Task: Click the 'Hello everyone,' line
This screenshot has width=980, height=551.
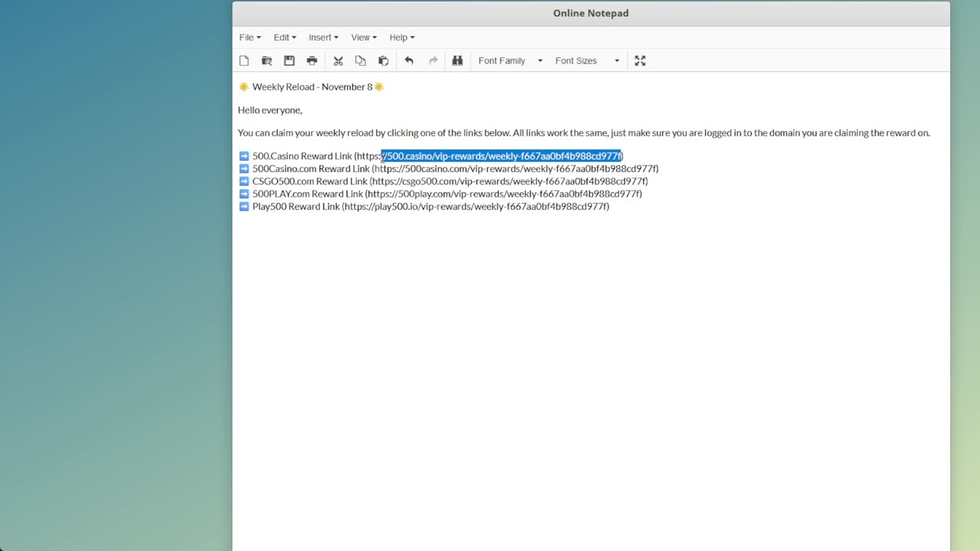Action: tap(269, 110)
